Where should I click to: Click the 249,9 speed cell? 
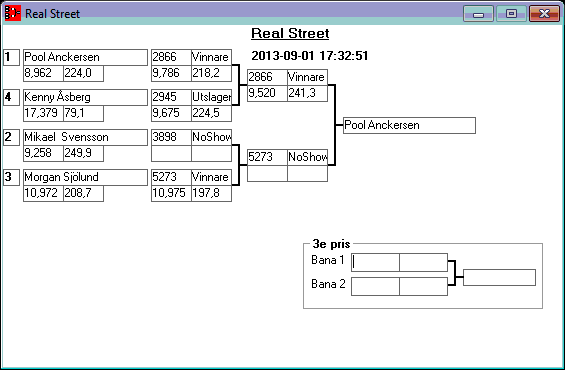83,153
